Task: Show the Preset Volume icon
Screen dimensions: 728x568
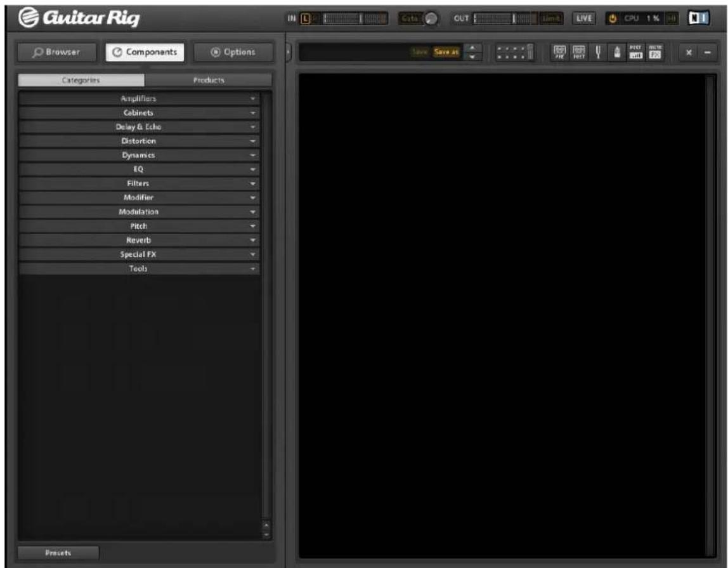Action: coord(635,52)
